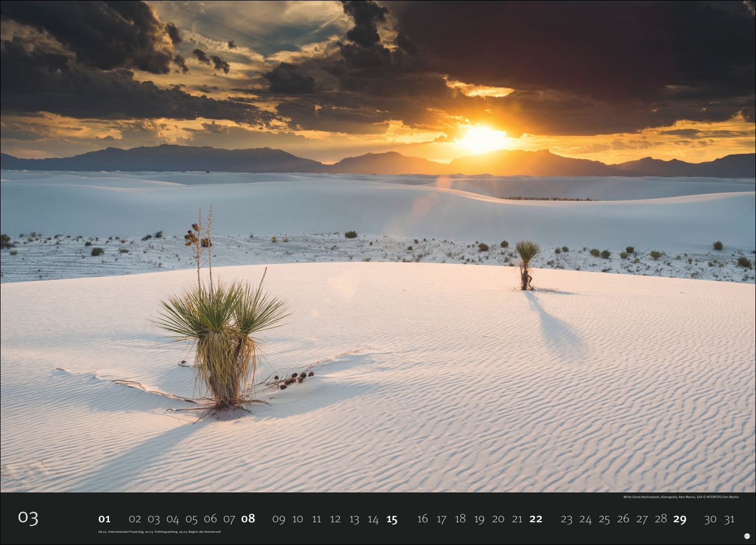Click the holiday footnote mentioning Internationaler Frauentag

pyautogui.click(x=159, y=532)
